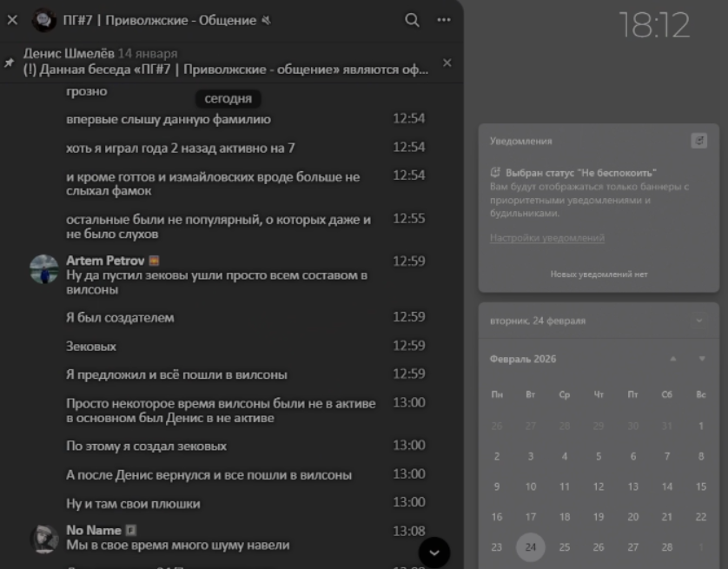Open No Name's profile picture
Screen dimensions: 728x569
click(x=43, y=538)
